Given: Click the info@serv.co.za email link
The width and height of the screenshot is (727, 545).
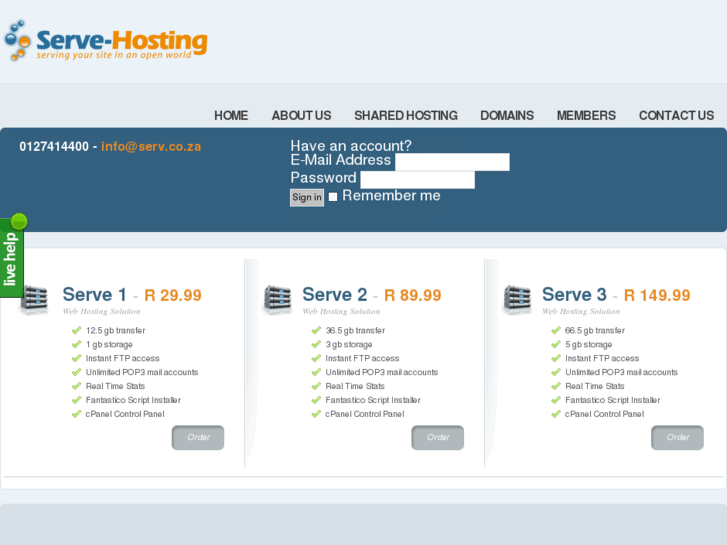Looking at the screenshot, I should tap(151, 147).
